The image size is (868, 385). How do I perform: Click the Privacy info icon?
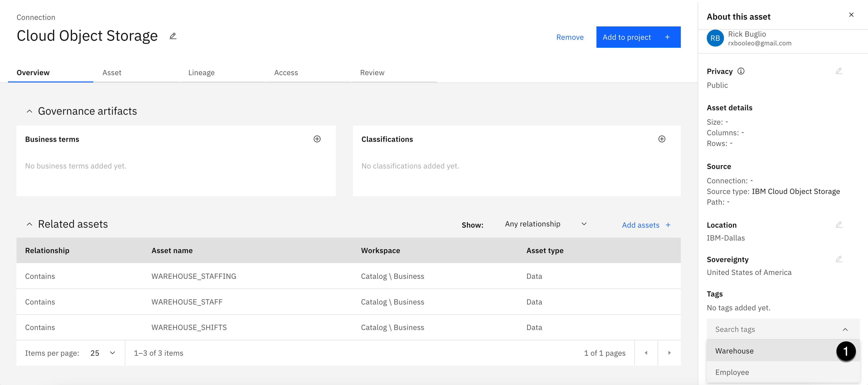tap(741, 71)
